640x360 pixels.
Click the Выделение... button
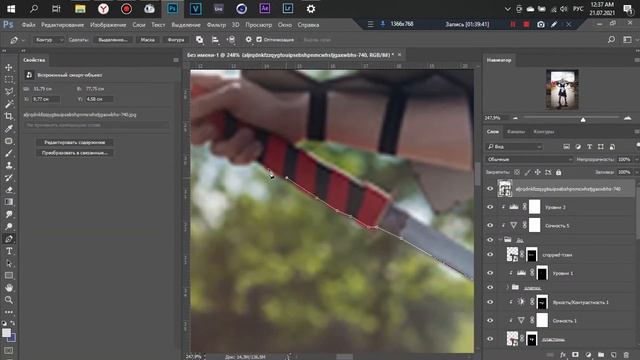pos(113,40)
